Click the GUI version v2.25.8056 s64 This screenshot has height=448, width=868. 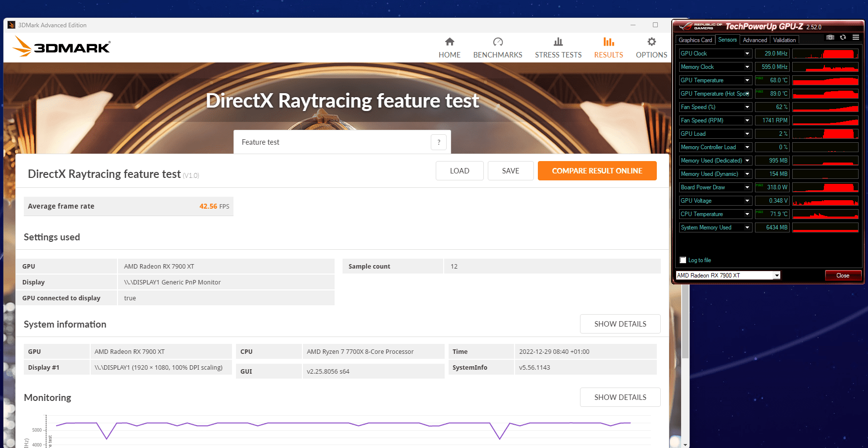tap(328, 372)
